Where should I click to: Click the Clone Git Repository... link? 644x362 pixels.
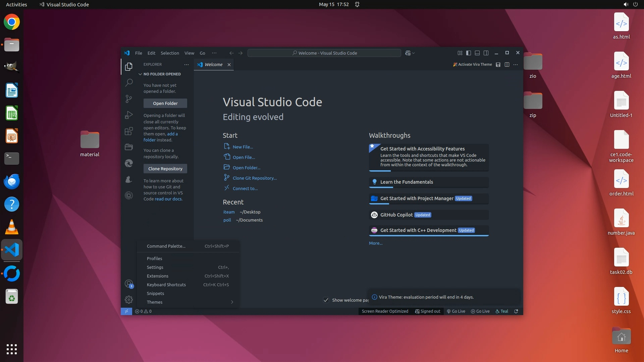coord(255,178)
